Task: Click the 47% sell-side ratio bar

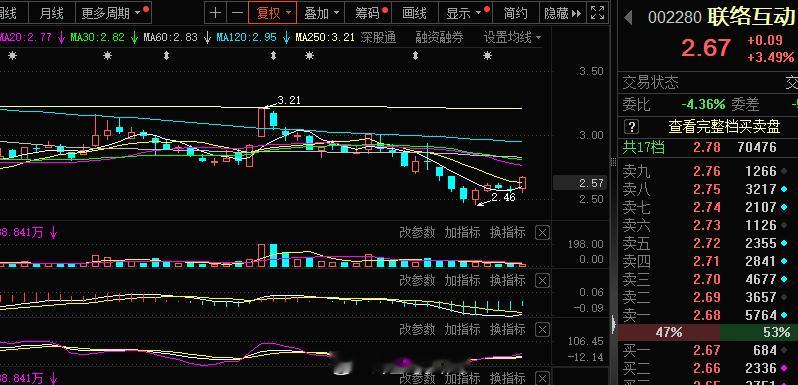Action: [669, 333]
